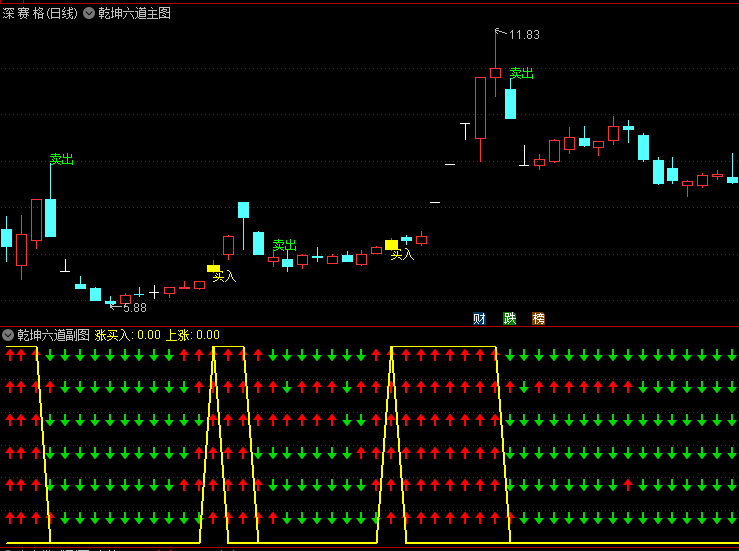The height and width of the screenshot is (551, 739).
Task: Click the 5.88 low price label
Action: pyautogui.click(x=135, y=308)
